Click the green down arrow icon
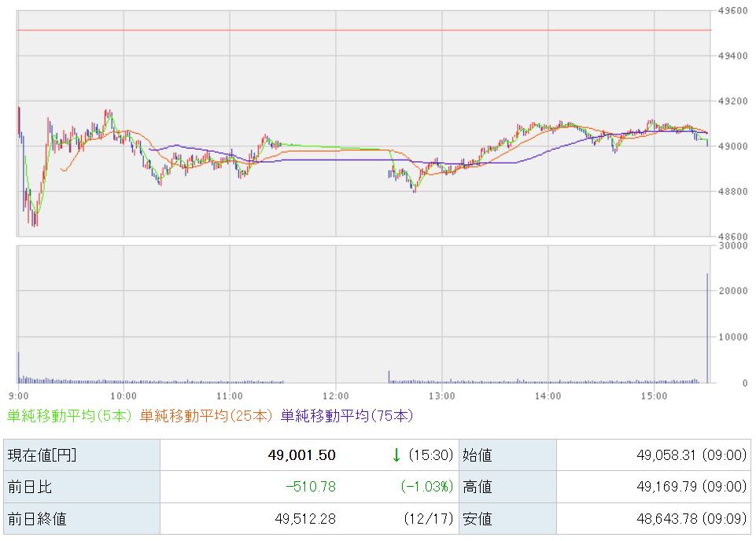Viewport: 756px width, 541px height. (x=396, y=455)
